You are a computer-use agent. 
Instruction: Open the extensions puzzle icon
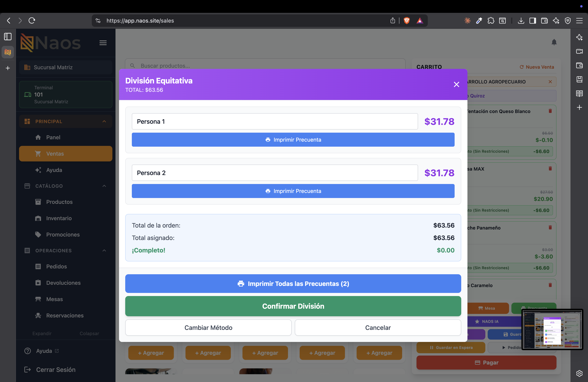tap(491, 20)
